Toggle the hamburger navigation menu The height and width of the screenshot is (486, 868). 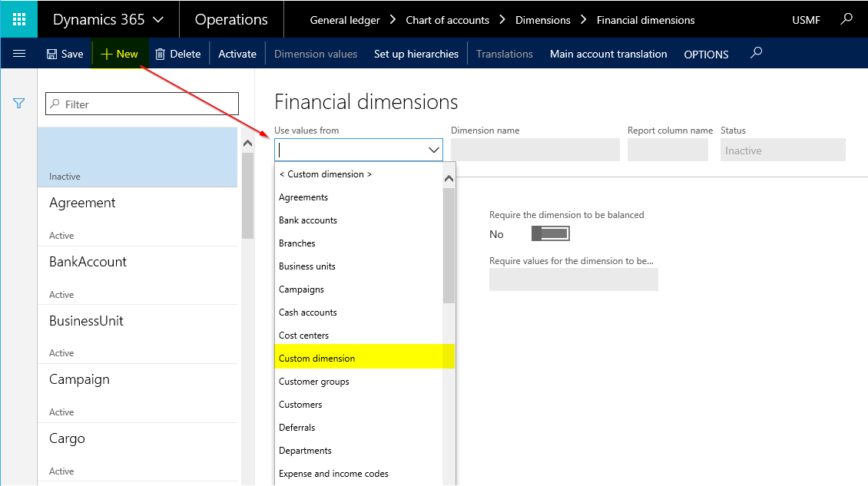pyautogui.click(x=19, y=54)
